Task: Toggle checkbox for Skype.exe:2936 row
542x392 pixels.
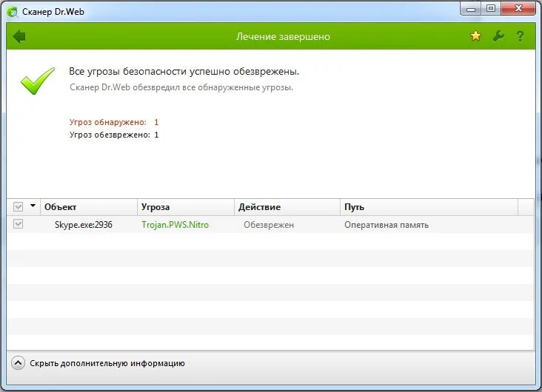Action: (x=18, y=224)
